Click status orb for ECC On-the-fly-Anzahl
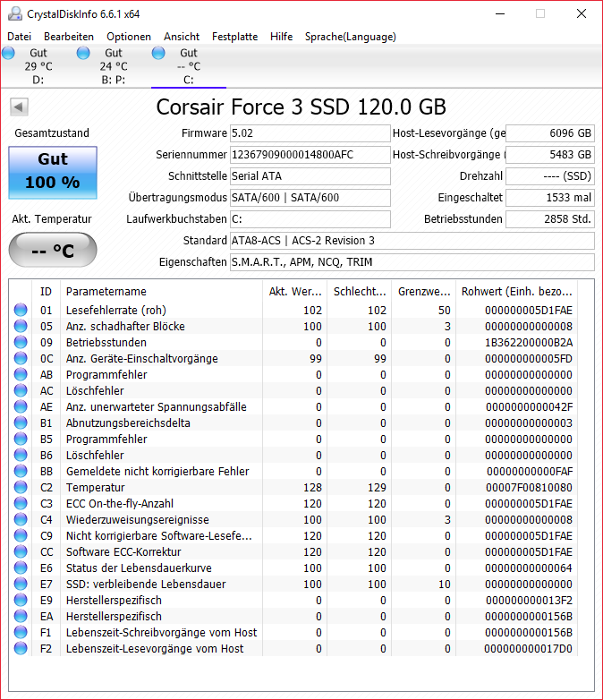This screenshot has width=603, height=700. point(21,503)
